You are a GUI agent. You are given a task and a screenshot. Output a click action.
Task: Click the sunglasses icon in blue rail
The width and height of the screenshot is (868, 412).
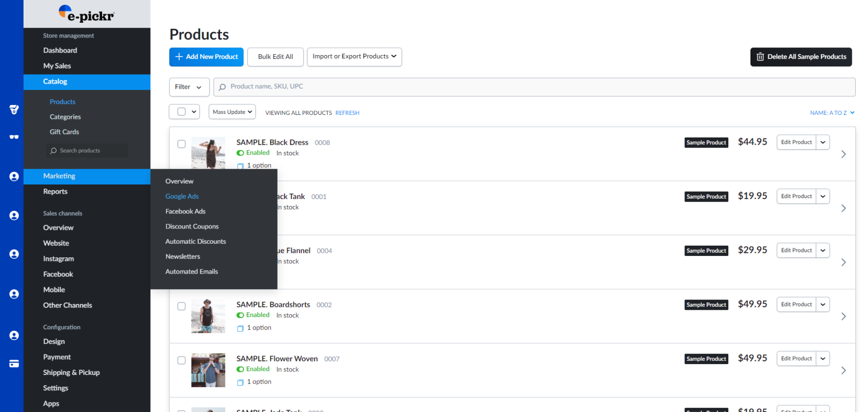[x=14, y=137]
